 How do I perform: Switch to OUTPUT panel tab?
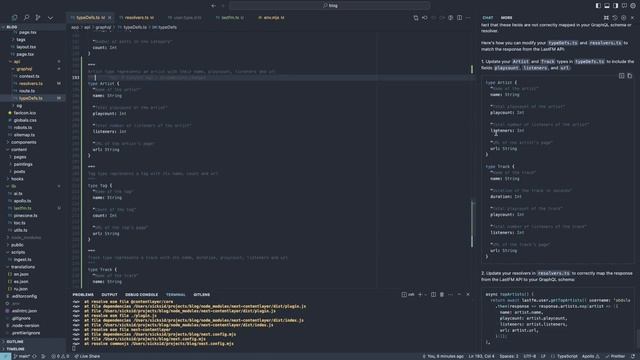(109, 294)
